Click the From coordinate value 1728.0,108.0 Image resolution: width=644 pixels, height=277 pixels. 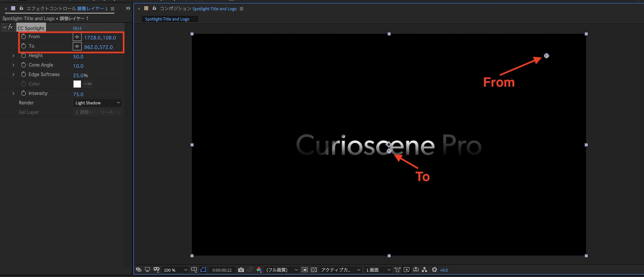(100, 38)
